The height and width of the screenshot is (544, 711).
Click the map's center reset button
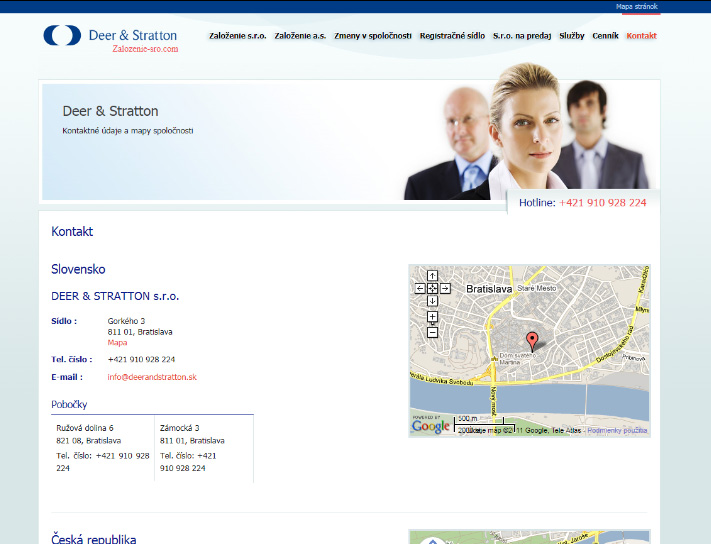pos(432,288)
